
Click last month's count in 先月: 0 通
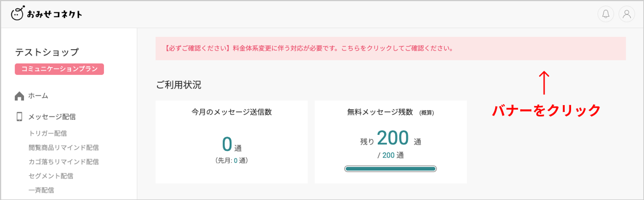tap(236, 160)
